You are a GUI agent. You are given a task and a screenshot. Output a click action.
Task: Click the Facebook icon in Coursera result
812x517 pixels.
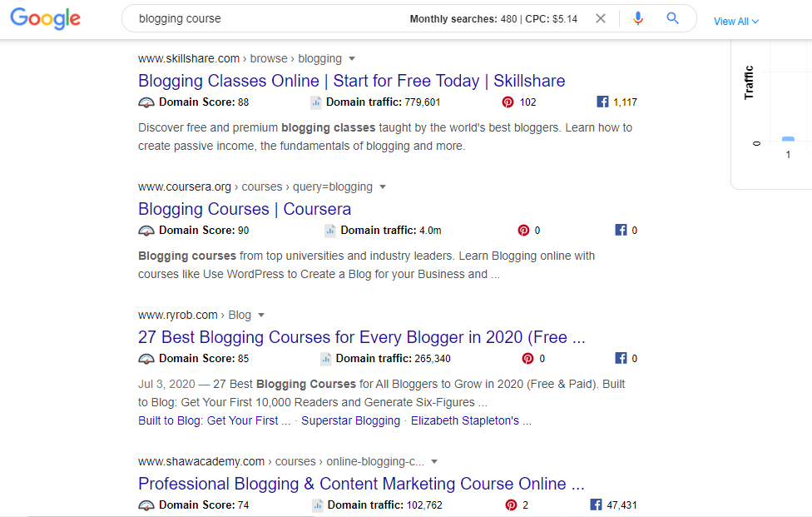[x=621, y=230]
